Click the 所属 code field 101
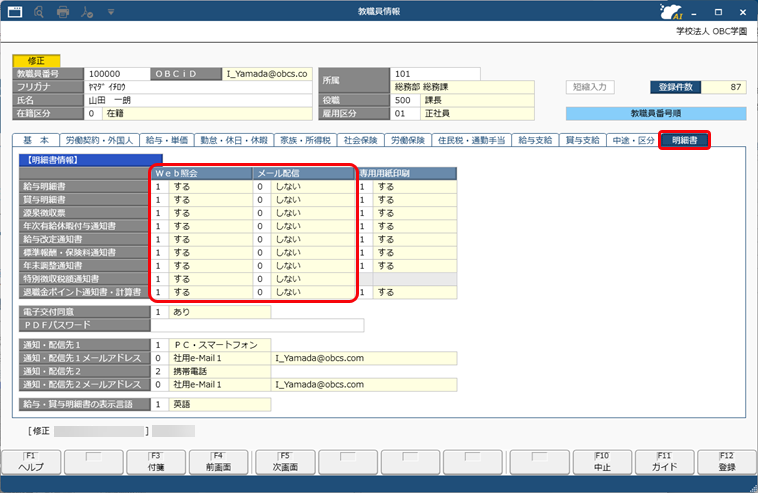The image size is (758, 493). click(435, 74)
